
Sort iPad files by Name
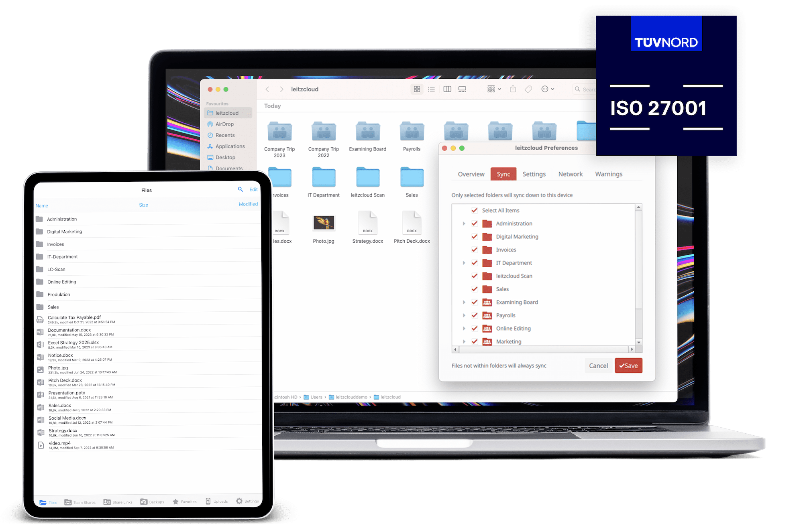42,206
